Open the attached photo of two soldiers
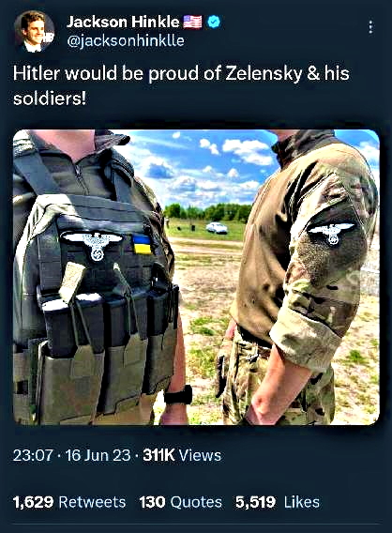The width and height of the screenshot is (392, 533). pyautogui.click(x=196, y=277)
